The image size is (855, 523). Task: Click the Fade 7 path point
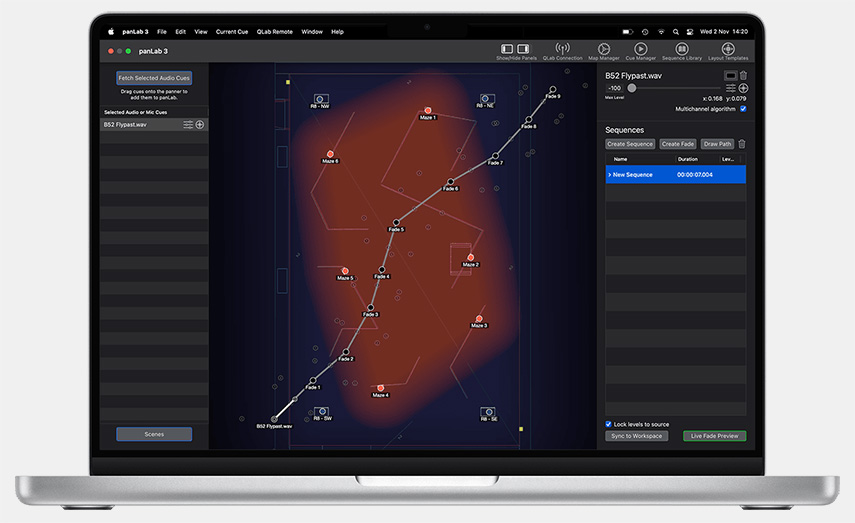tap(495, 156)
